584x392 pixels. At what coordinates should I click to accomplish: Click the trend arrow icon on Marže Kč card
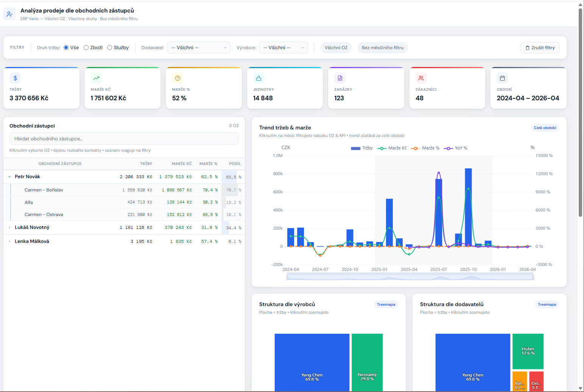point(97,78)
